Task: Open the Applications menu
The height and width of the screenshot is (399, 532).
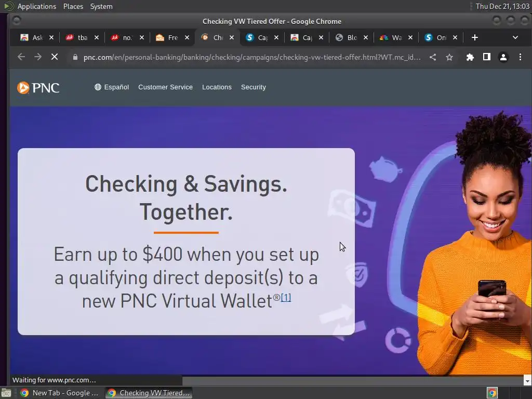Action: click(x=37, y=6)
